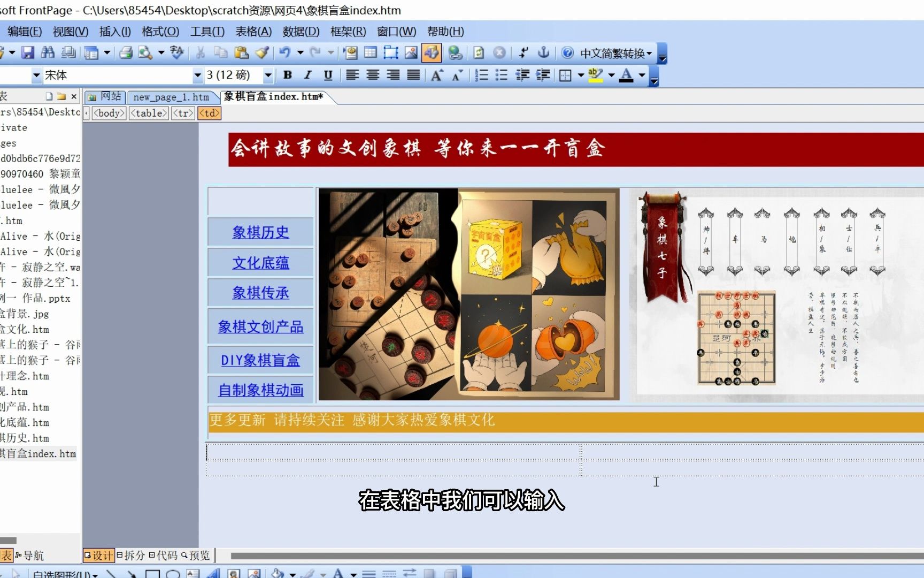Click the DIY象棋盲盒 hyperlink
Image resolution: width=924 pixels, height=578 pixels.
click(x=259, y=360)
